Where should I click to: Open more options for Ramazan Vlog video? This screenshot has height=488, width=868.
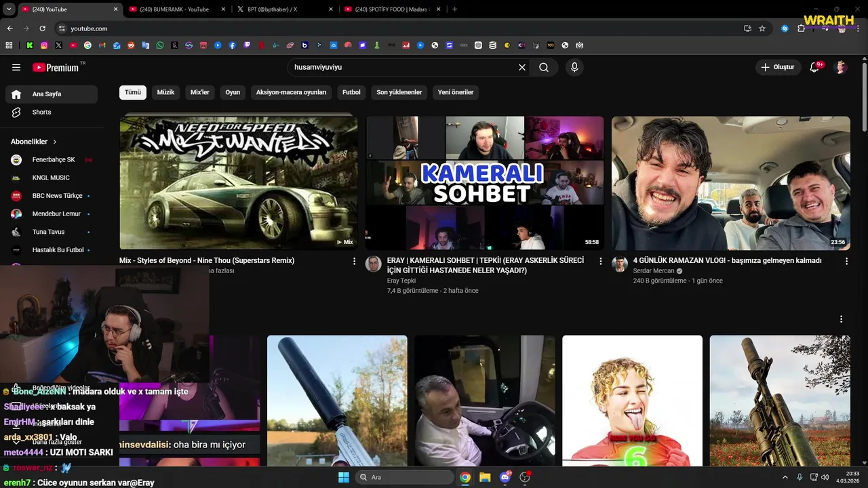846,261
